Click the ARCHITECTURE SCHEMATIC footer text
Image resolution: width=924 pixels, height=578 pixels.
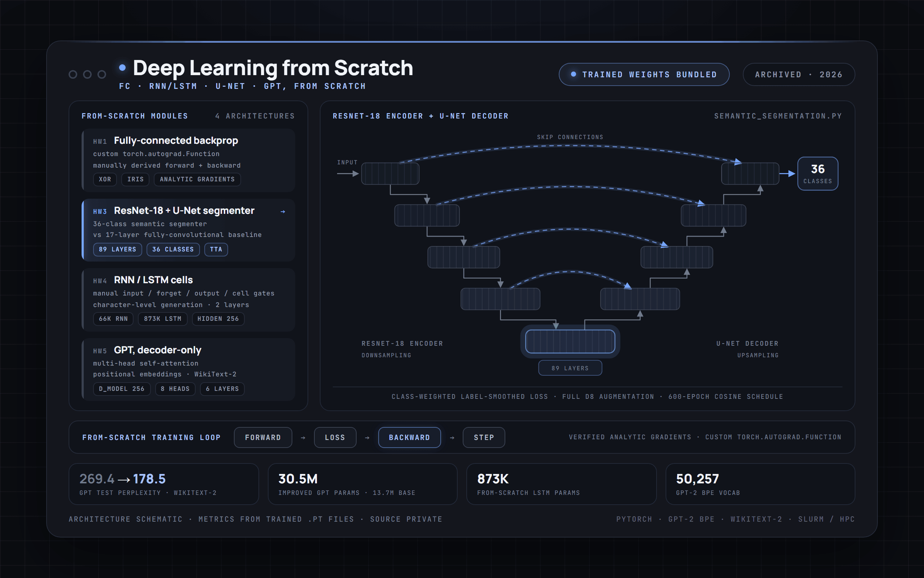tap(256, 519)
